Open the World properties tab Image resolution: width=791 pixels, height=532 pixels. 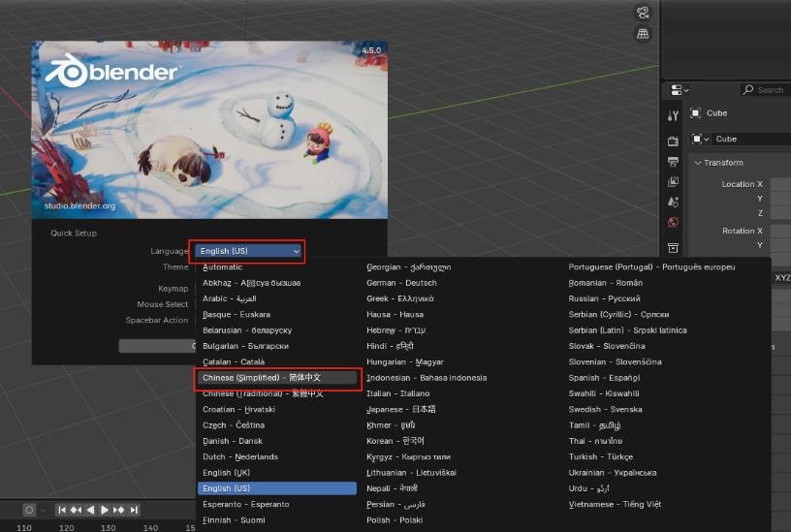pos(673,222)
